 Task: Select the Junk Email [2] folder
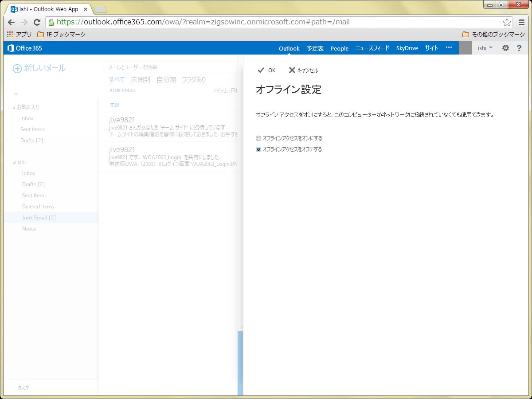[x=51, y=218]
